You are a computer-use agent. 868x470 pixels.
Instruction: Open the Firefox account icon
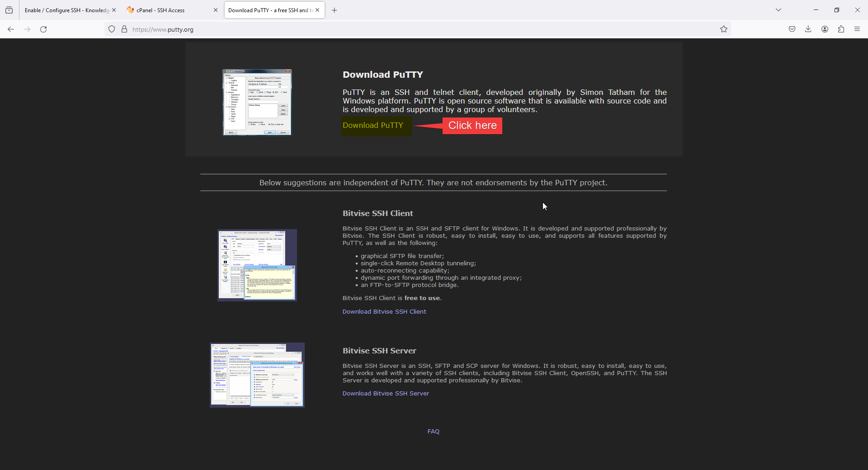825,29
